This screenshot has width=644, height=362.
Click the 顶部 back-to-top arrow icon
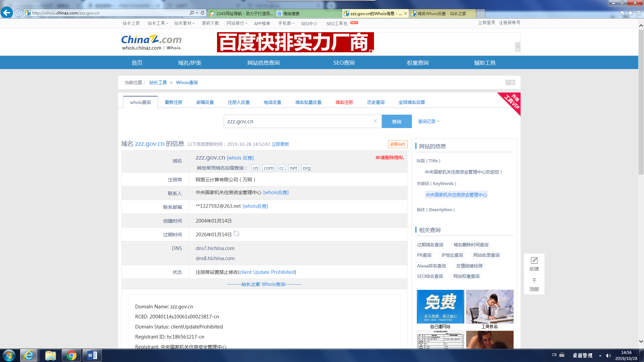pos(534,281)
